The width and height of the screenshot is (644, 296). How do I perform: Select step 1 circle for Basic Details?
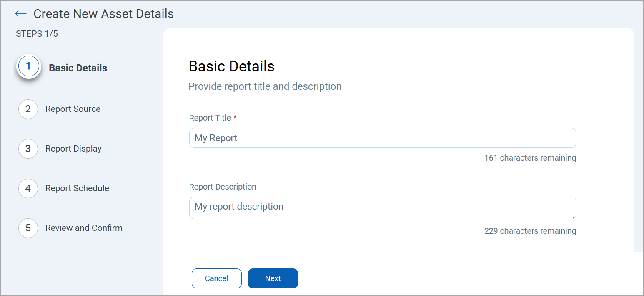coord(28,66)
